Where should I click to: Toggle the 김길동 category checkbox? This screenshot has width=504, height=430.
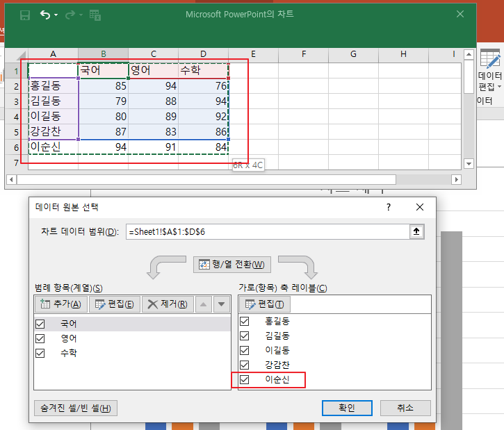244,336
